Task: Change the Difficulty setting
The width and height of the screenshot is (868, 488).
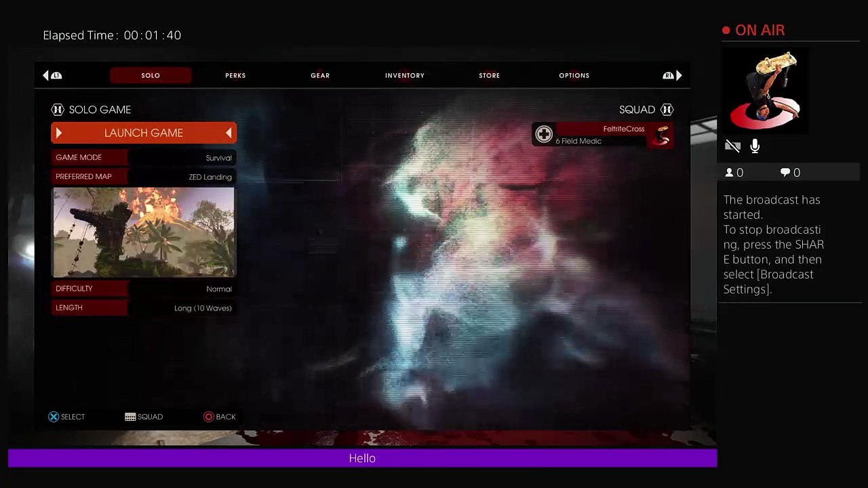Action: 144,289
